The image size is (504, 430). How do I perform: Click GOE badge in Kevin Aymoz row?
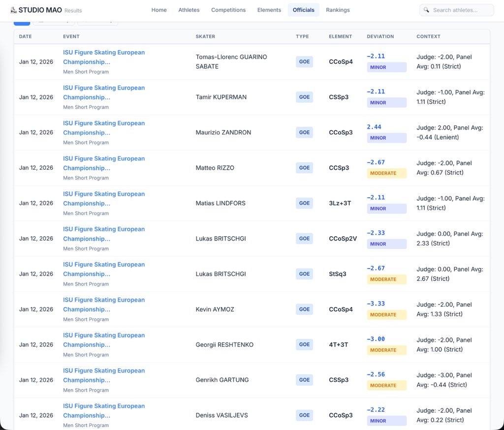tap(304, 309)
